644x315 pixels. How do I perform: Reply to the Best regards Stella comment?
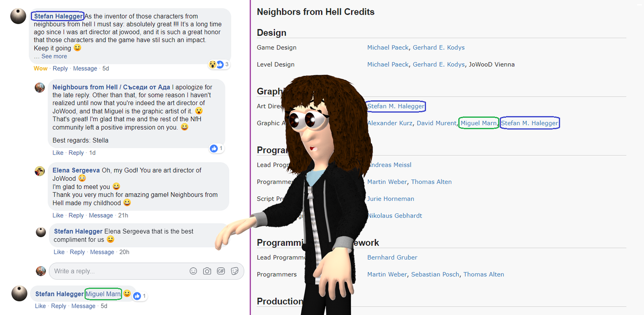[x=76, y=153]
